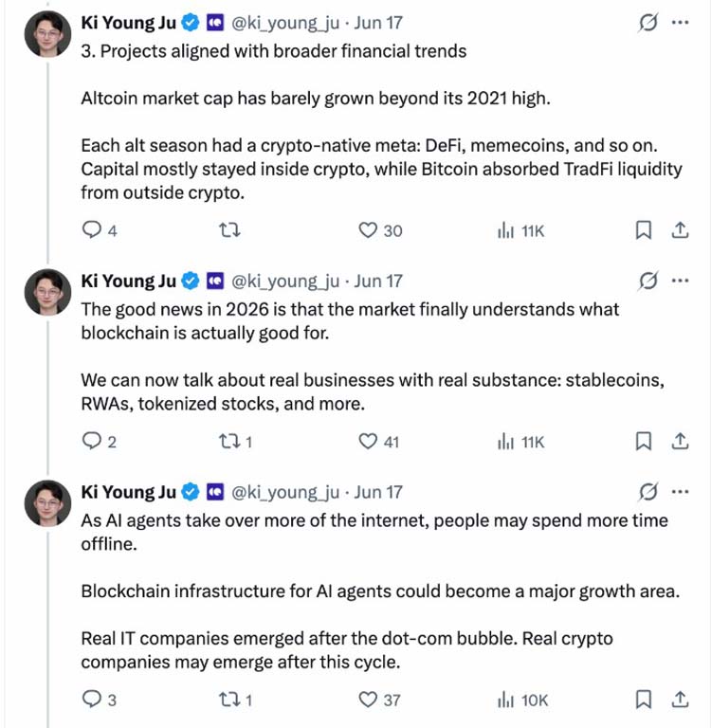This screenshot has width=711, height=728.
Task: Share the AI agents tweet
Action: 680,700
